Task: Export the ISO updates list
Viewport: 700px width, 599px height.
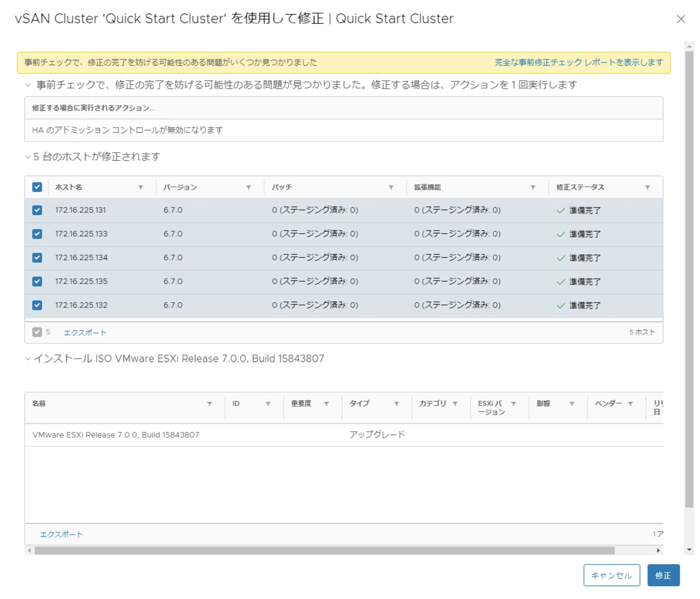Action: (x=61, y=534)
